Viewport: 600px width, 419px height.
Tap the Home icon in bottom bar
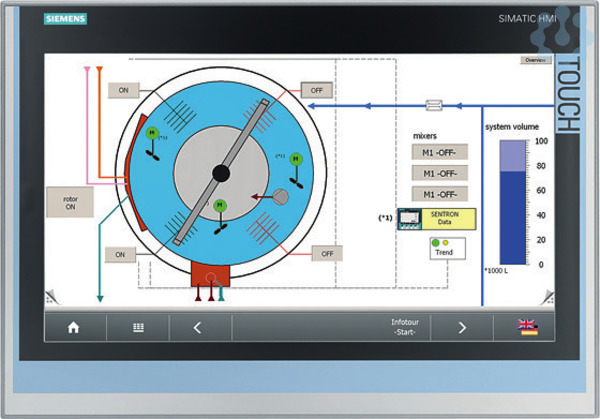[x=72, y=327]
